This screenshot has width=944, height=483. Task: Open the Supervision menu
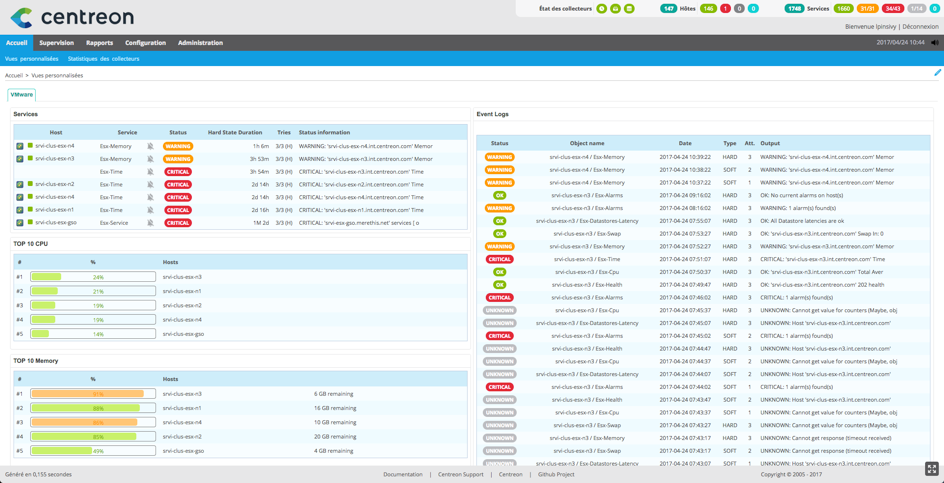click(x=56, y=43)
